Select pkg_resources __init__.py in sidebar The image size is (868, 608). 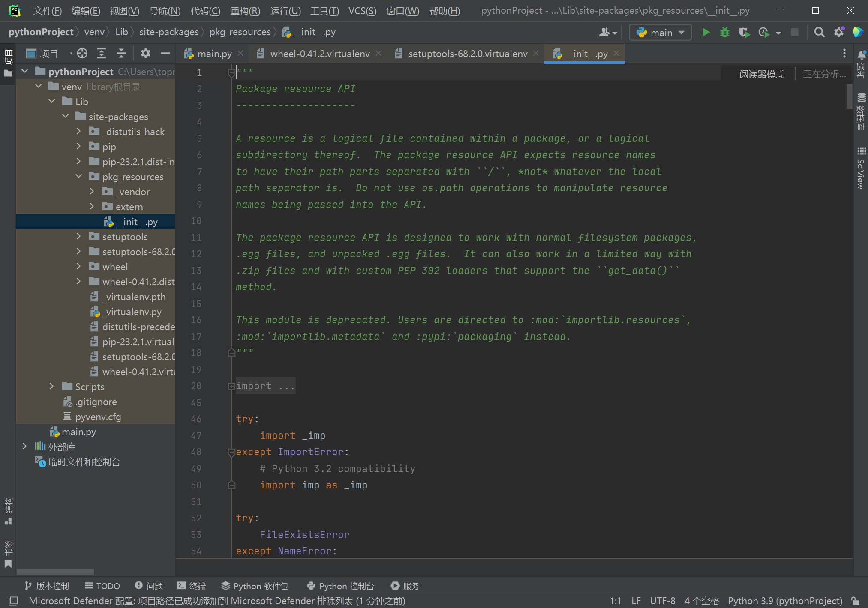click(131, 222)
